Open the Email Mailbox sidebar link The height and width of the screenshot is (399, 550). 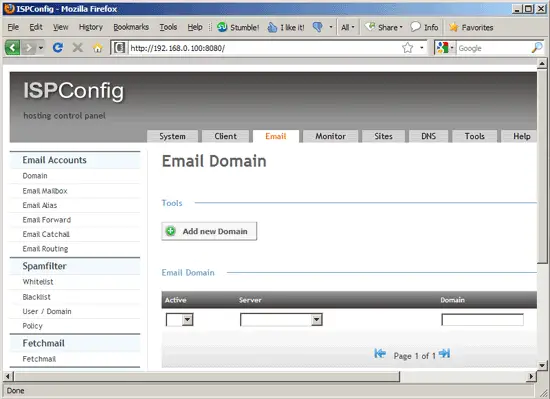(45, 191)
